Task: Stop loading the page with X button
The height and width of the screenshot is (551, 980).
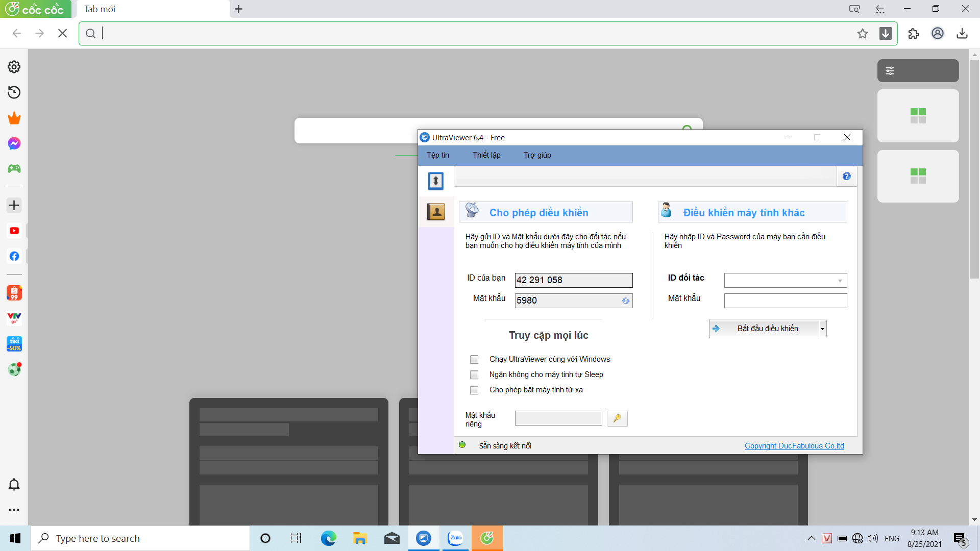Action: click(x=63, y=33)
